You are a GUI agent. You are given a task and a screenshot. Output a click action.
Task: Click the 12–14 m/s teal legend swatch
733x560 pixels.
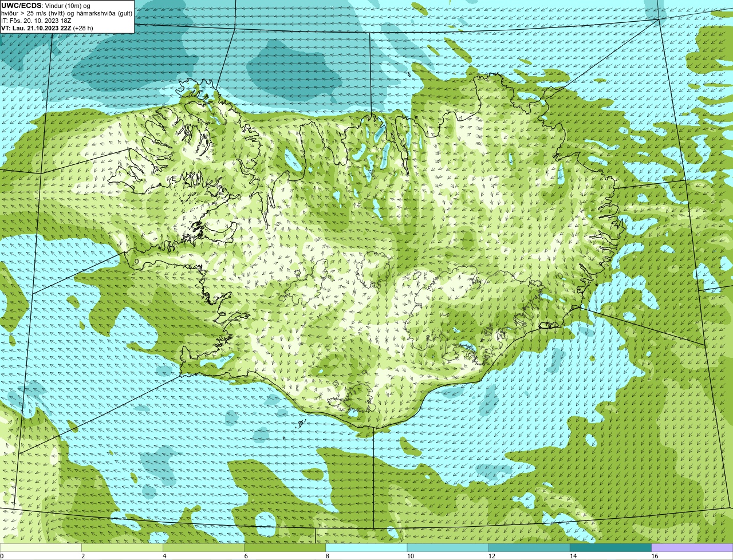tap(529, 548)
